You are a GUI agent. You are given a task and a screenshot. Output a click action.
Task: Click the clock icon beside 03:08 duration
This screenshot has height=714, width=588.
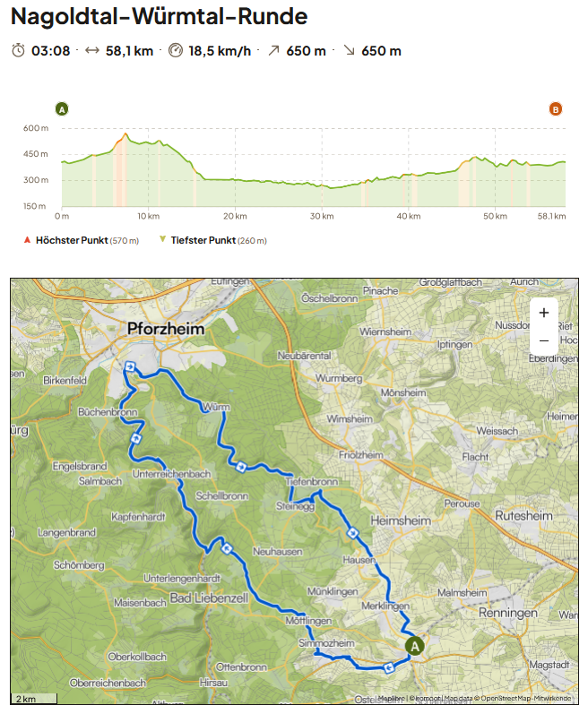click(18, 50)
